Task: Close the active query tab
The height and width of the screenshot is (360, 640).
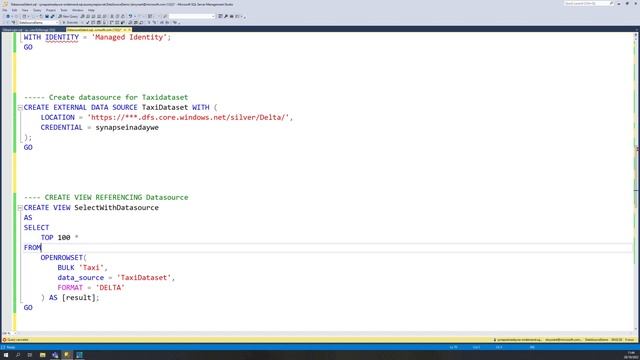Action: click(129, 30)
